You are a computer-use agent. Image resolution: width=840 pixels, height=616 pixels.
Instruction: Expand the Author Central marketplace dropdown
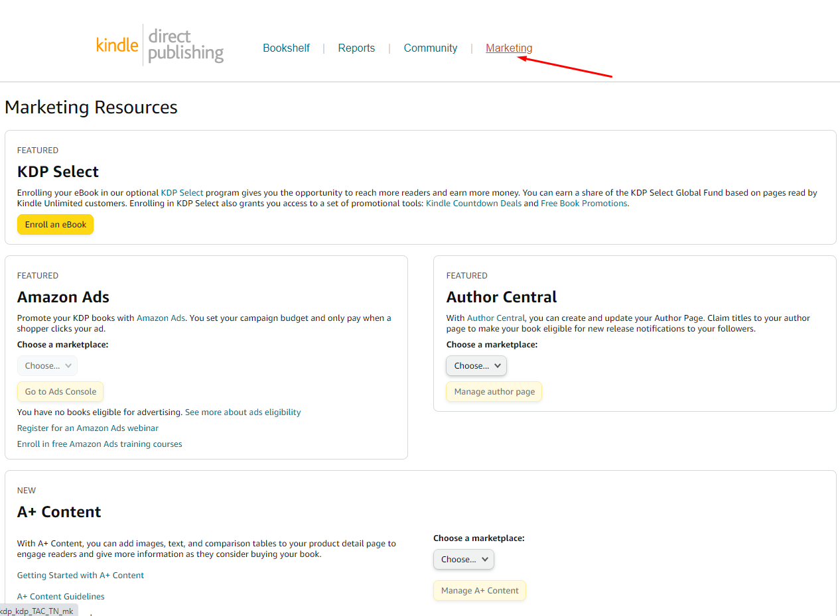(476, 366)
